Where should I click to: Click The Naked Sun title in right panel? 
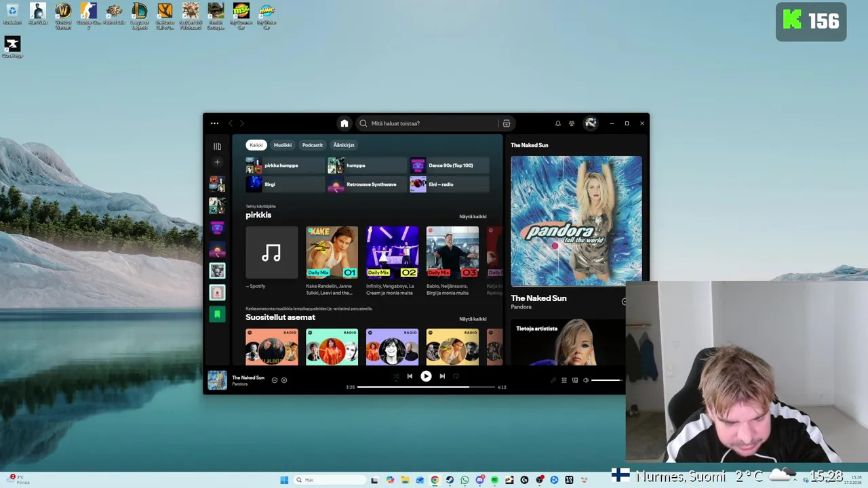(538, 298)
